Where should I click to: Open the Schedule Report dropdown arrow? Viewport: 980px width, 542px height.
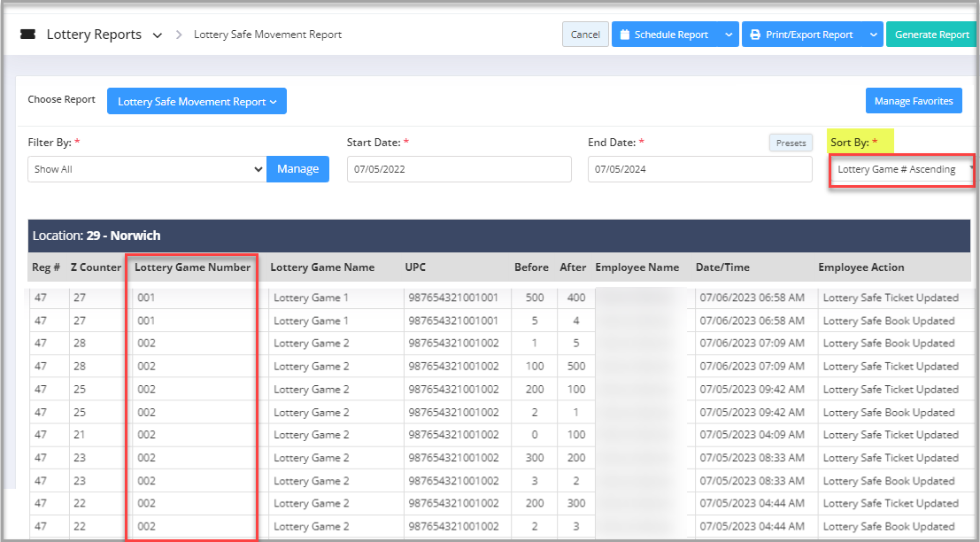click(x=728, y=35)
